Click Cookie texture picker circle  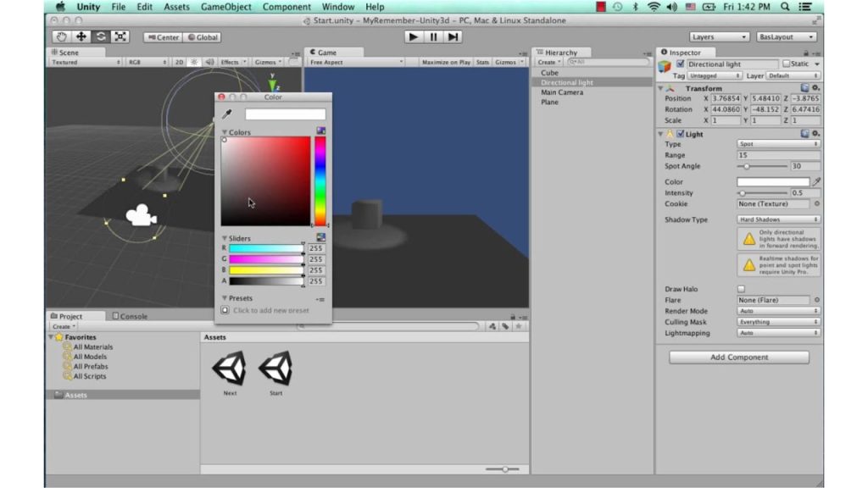pos(816,203)
